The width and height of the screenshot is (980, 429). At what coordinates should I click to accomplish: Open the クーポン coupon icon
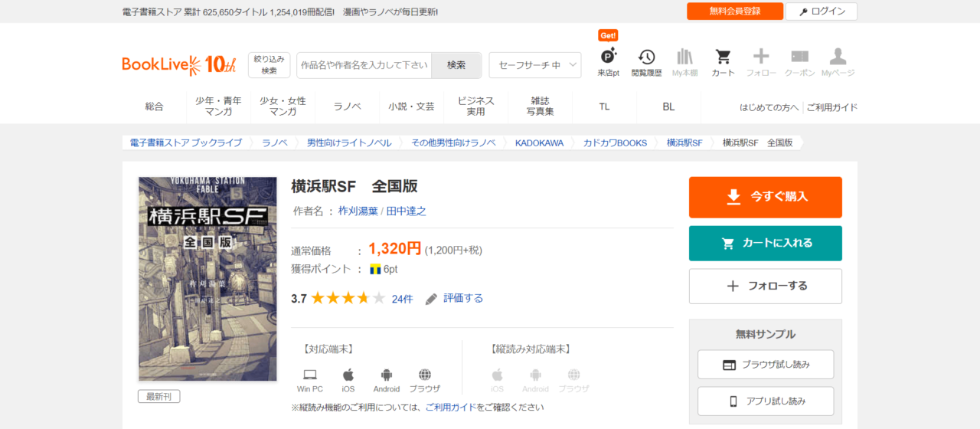pos(799,61)
